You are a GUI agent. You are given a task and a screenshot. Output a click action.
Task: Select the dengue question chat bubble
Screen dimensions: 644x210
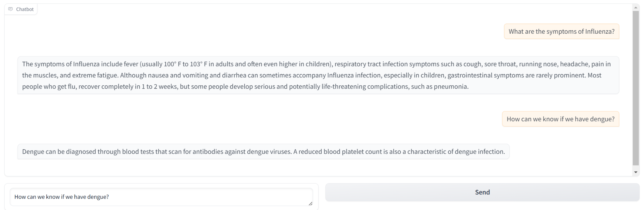pos(561,119)
